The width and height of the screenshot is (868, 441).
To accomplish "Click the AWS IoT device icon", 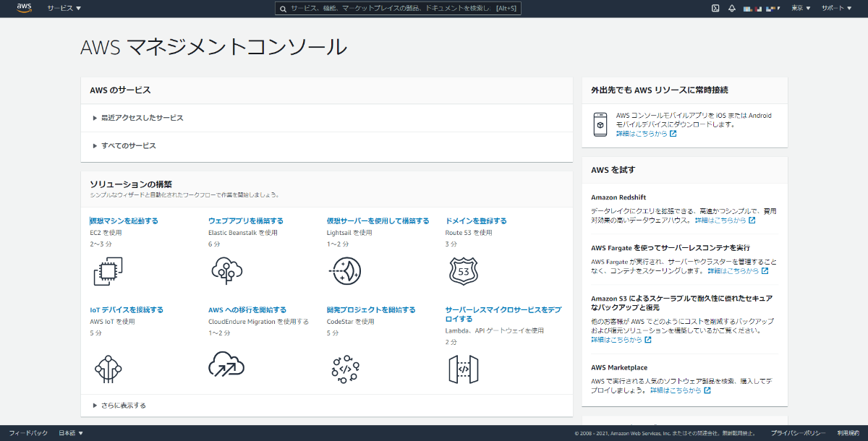I will [x=108, y=368].
